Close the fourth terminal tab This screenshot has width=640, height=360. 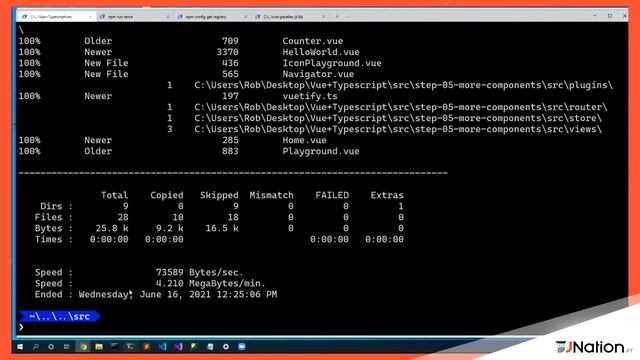click(x=323, y=17)
